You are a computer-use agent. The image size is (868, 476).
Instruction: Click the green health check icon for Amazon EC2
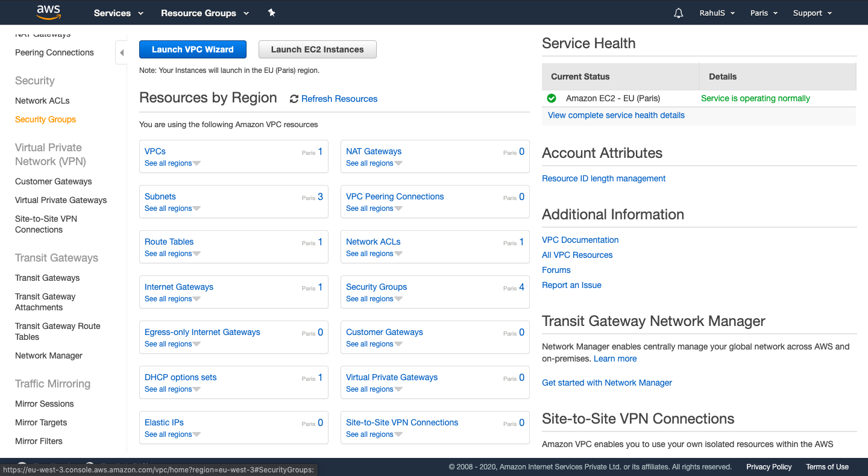point(551,98)
